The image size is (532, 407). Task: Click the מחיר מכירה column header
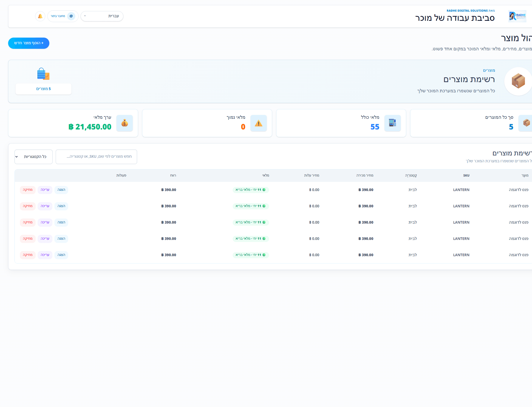(365, 175)
